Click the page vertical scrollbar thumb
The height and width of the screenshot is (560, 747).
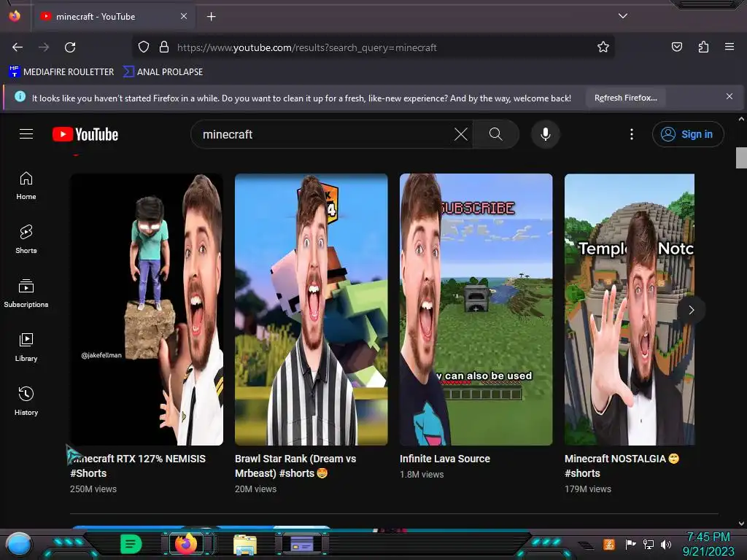coord(741,158)
